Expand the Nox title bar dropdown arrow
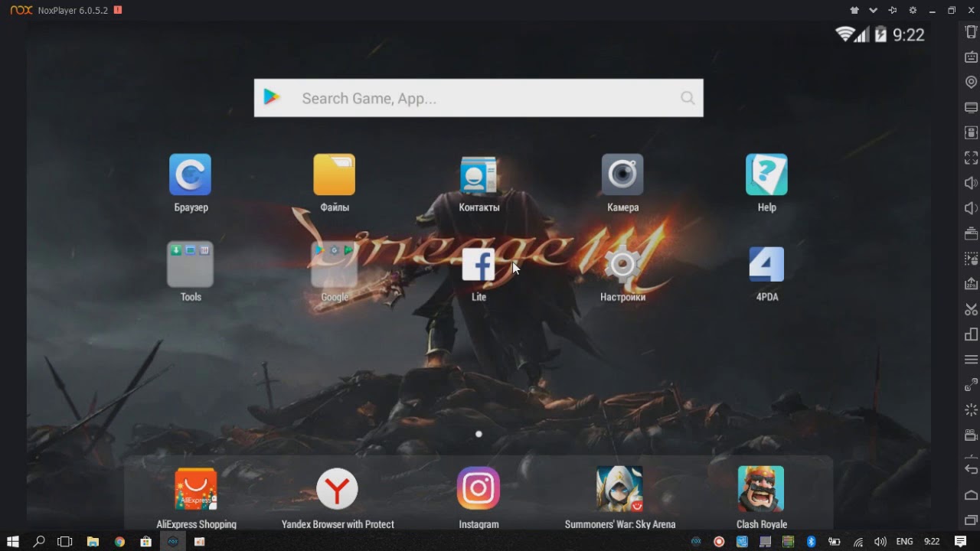The image size is (980, 551). [x=873, y=11]
